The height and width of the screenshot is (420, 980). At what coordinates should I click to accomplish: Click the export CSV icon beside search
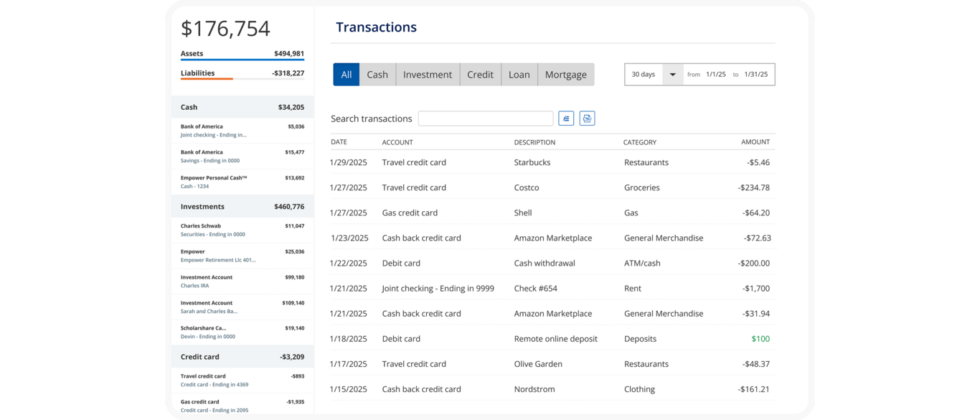pos(587,118)
